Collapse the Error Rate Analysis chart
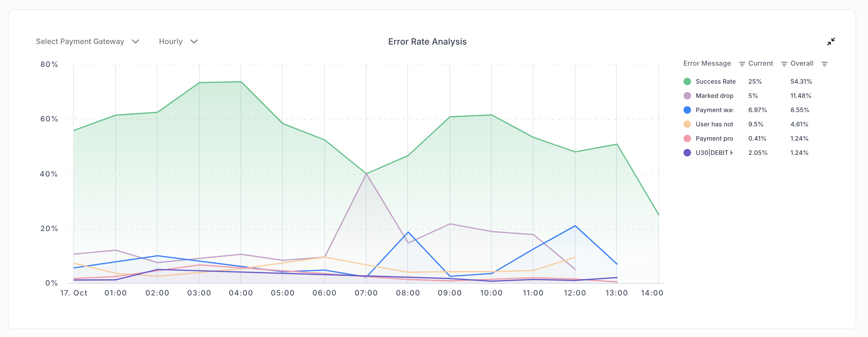Viewport: 868px width, 337px height. point(831,42)
